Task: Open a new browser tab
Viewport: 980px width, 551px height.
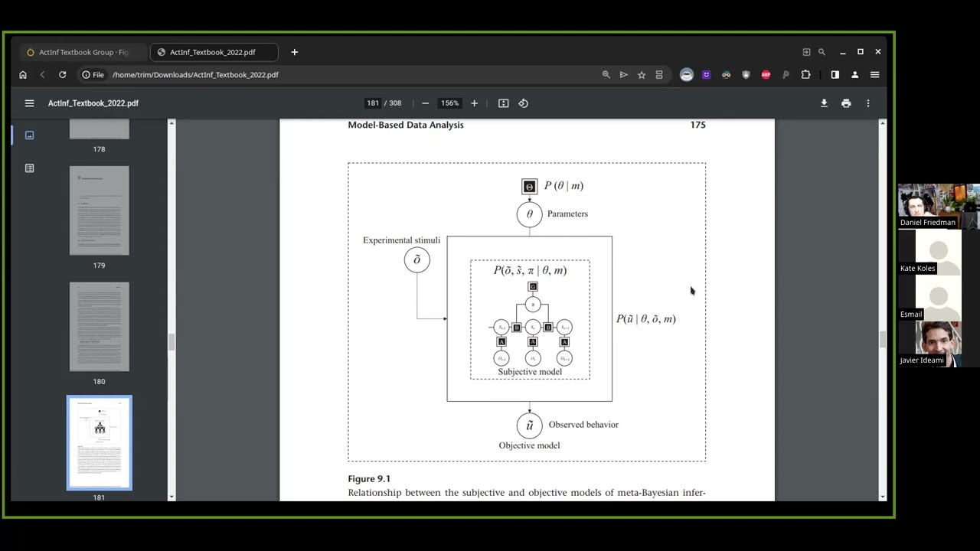Action: pos(295,52)
